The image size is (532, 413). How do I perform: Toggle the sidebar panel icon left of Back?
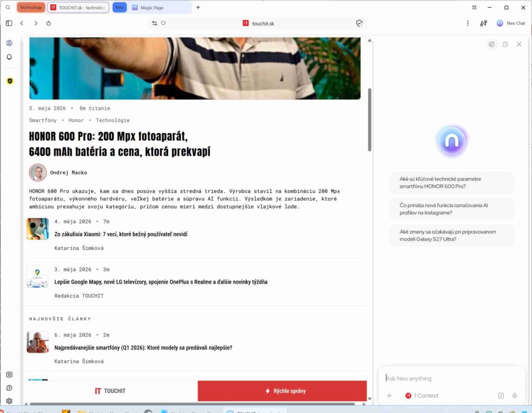(x=9, y=23)
